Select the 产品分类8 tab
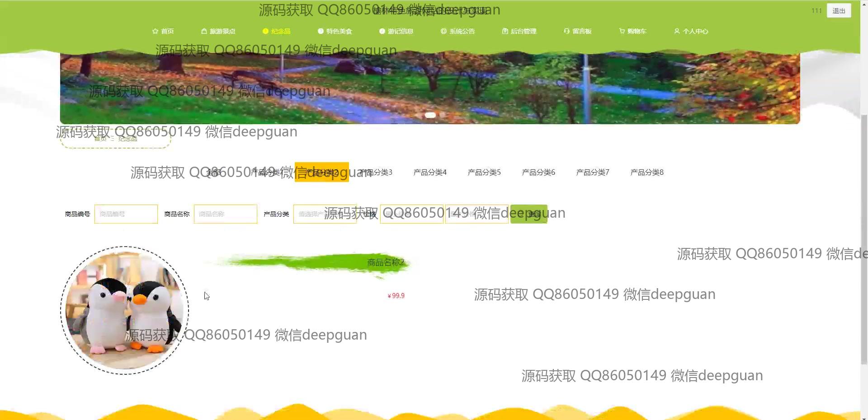The image size is (868, 420). pos(647,172)
